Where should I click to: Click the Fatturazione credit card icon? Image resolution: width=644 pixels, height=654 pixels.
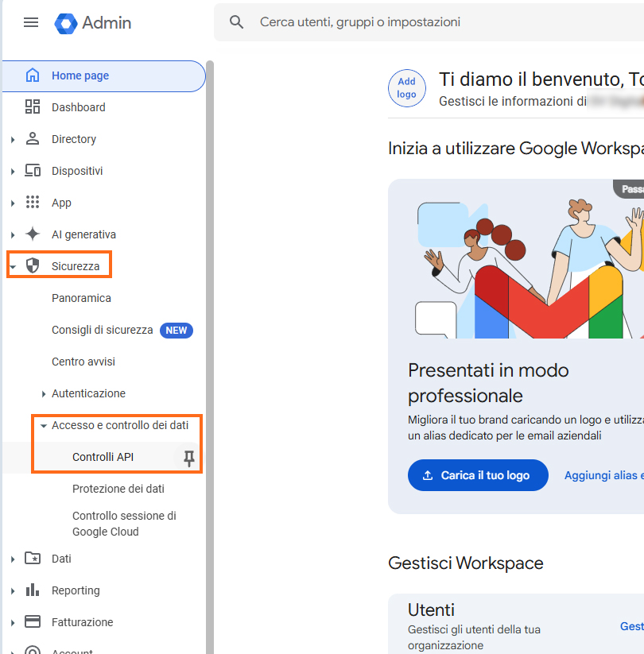pyautogui.click(x=33, y=622)
